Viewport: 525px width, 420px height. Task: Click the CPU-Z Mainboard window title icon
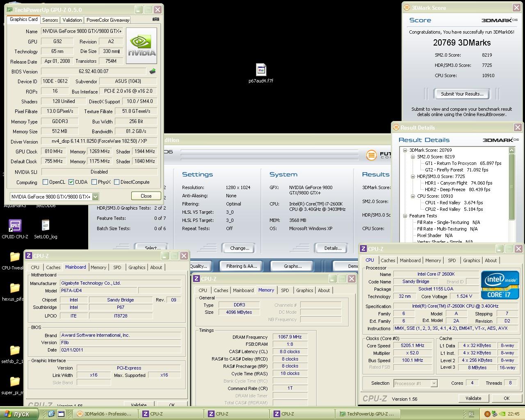(x=29, y=256)
